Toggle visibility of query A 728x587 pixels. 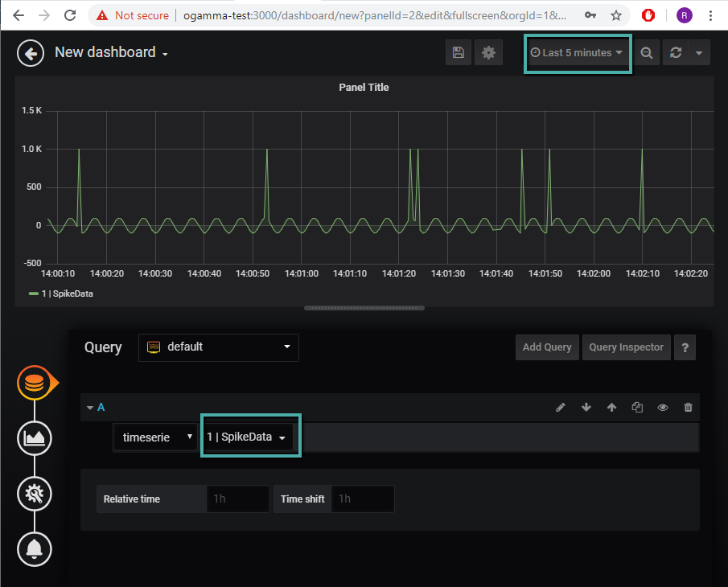663,408
